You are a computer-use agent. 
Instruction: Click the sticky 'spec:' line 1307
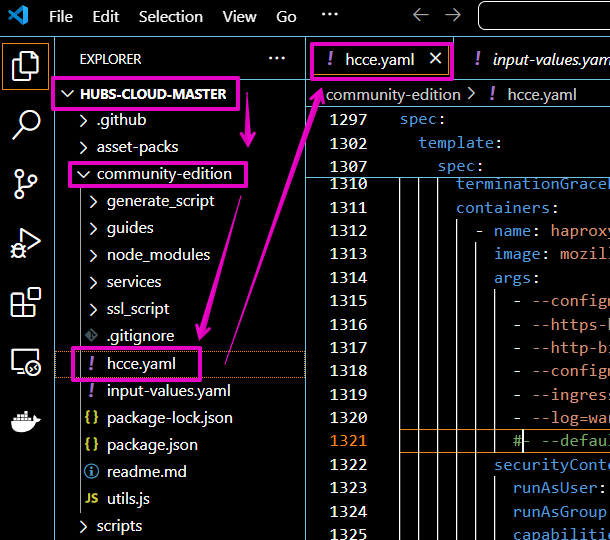coord(460,167)
